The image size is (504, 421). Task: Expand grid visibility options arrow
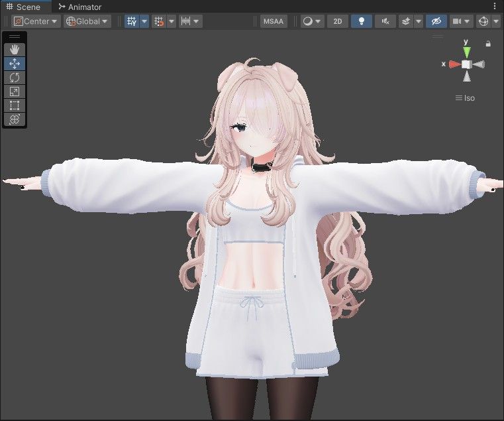click(144, 21)
